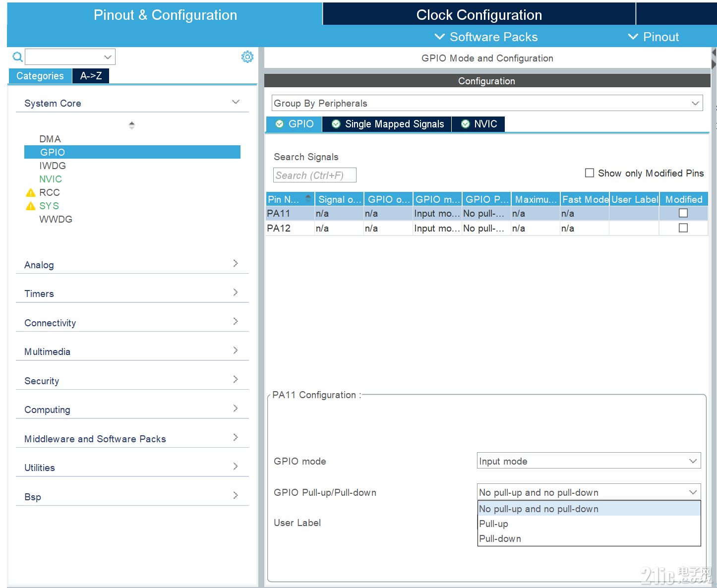Sort by the Fast Mode column header
This screenshot has width=717, height=588.
[585, 199]
